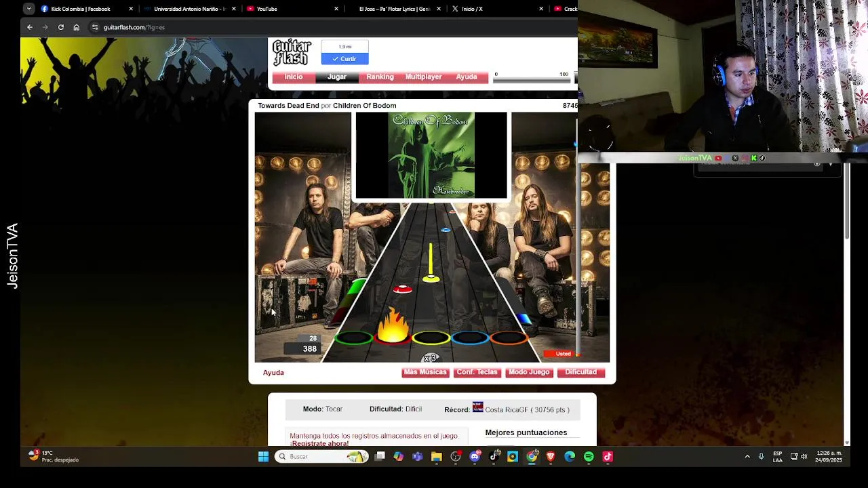This screenshot has width=868, height=488.
Task: Click the Más Músicas button
Action: 425,372
